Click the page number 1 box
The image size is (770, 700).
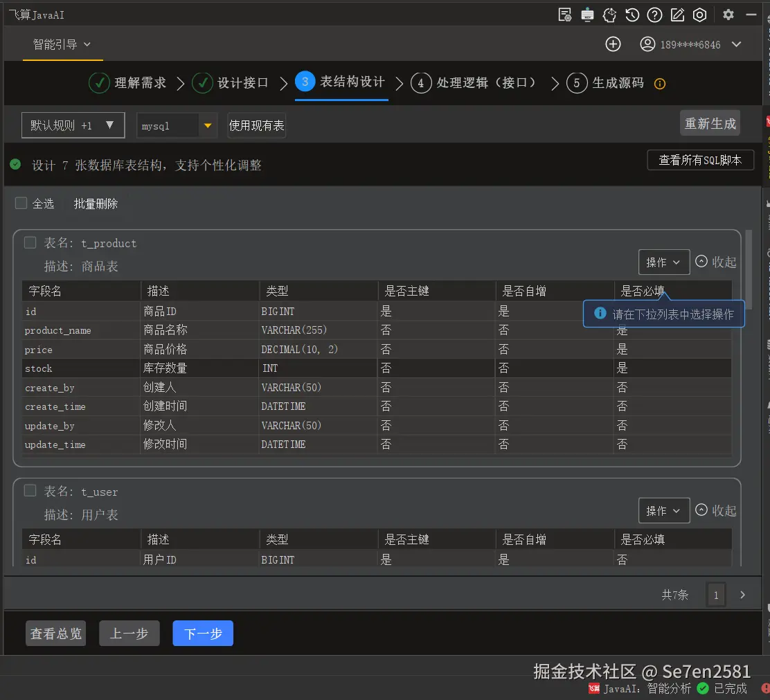pos(716,595)
